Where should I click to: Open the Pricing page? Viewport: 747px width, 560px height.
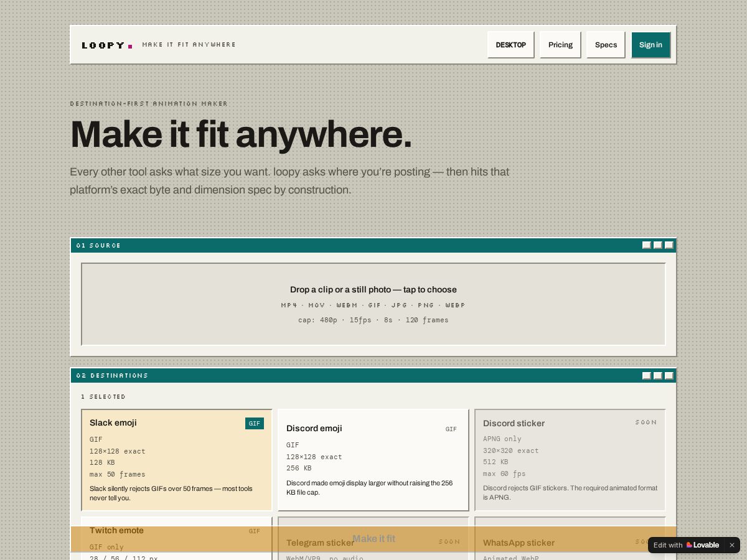click(x=560, y=45)
